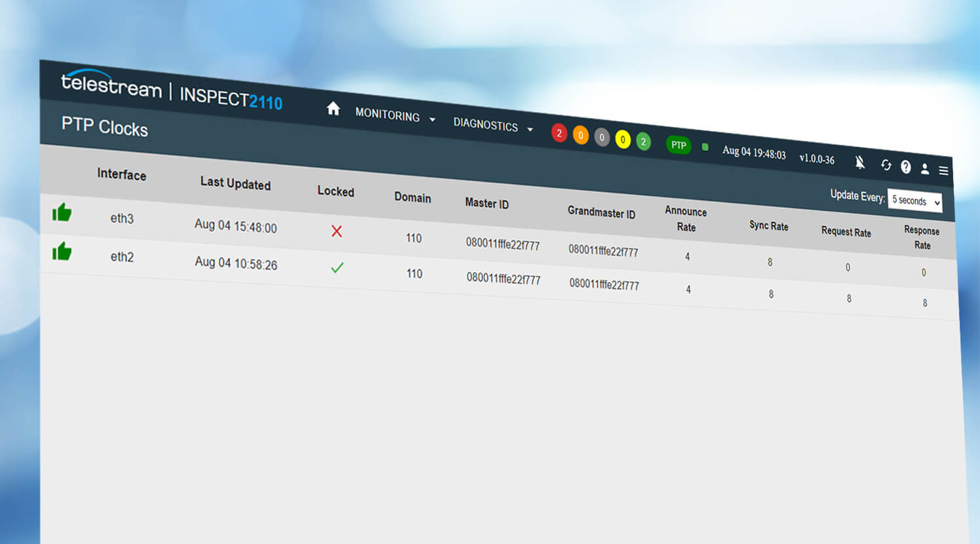
Task: Click the Telestream logo
Action: 111,85
